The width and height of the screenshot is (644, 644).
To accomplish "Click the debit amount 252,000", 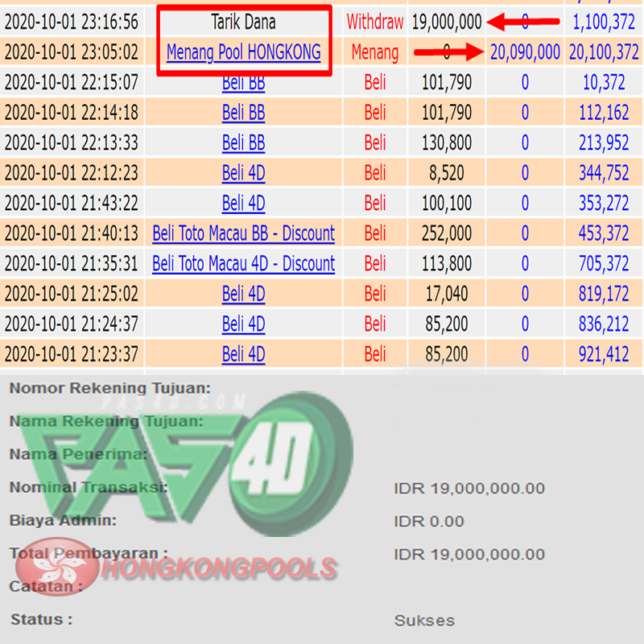I will pos(447,233).
